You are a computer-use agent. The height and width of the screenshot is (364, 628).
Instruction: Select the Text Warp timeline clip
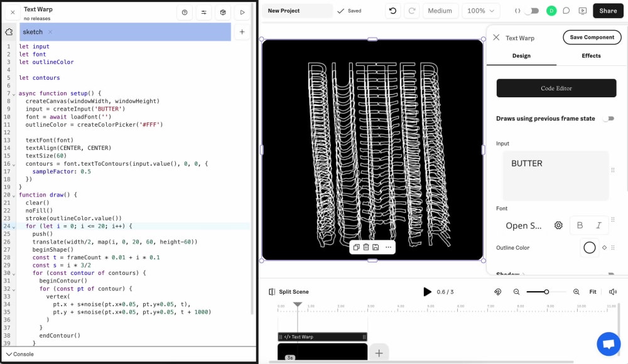click(322, 337)
